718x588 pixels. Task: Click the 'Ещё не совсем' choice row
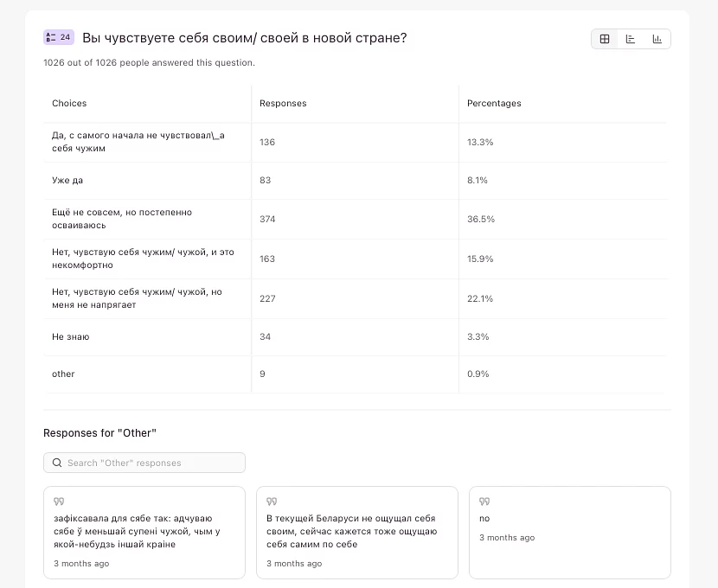[x=121, y=219]
